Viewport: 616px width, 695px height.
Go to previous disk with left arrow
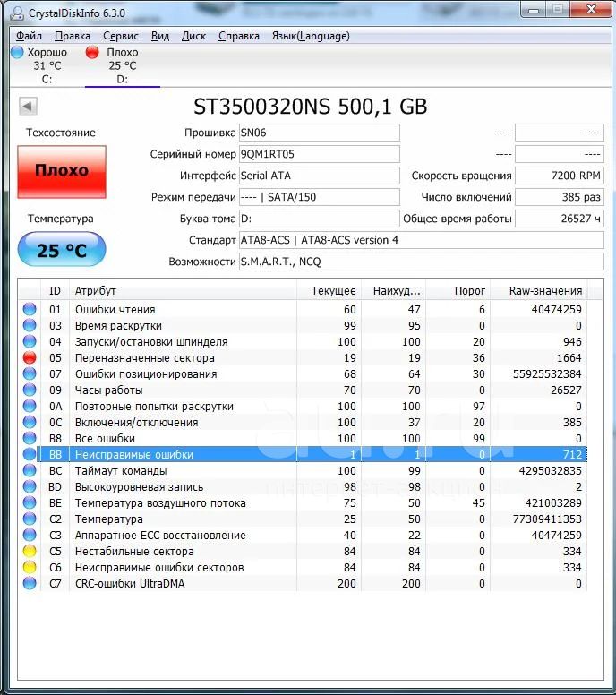pyautogui.click(x=28, y=107)
